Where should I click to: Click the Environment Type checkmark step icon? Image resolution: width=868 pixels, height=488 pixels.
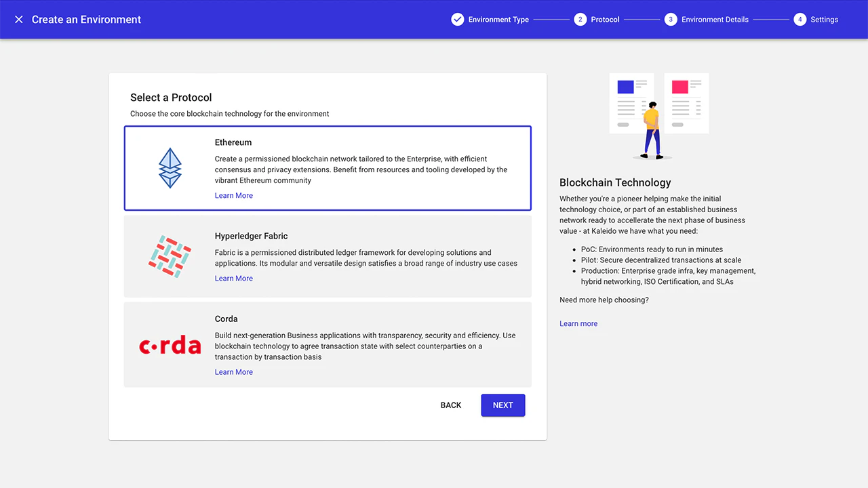coord(458,20)
